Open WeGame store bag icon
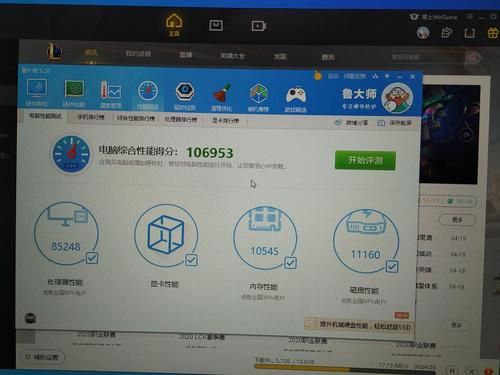500x375 pixels. click(216, 25)
